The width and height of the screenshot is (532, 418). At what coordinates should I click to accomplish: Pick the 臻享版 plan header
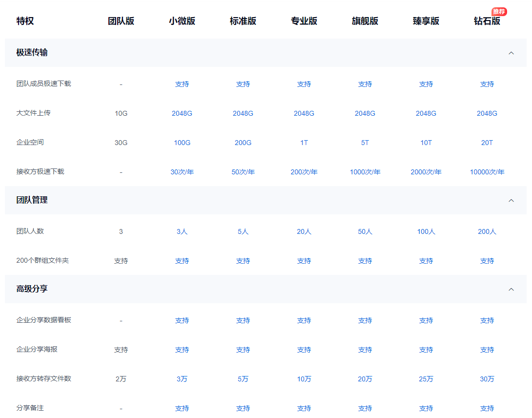[x=426, y=21]
